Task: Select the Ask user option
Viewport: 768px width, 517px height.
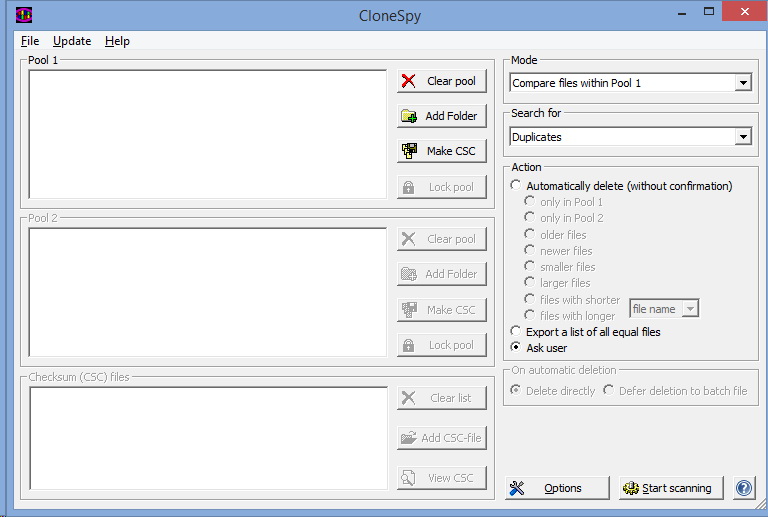Action: (538, 348)
